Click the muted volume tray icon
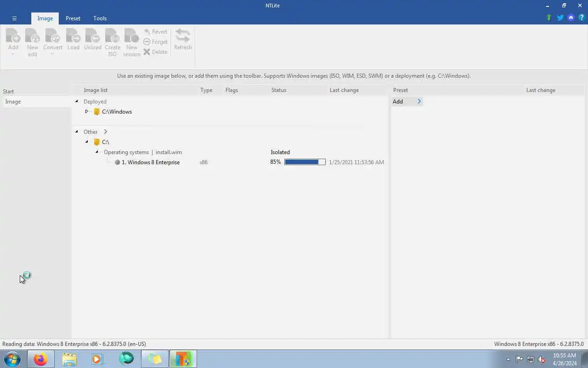The height and width of the screenshot is (368, 588). click(x=542, y=359)
